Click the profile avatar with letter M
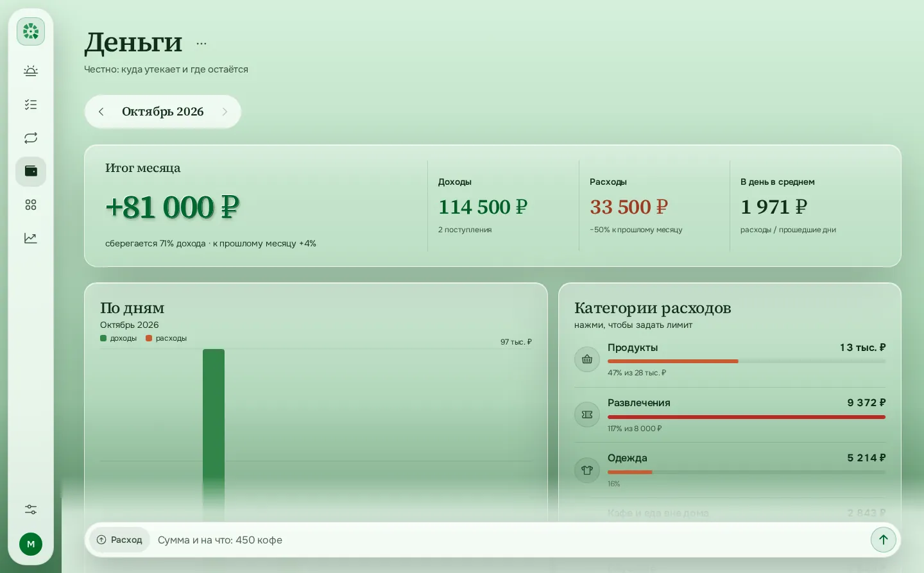 [x=31, y=544]
